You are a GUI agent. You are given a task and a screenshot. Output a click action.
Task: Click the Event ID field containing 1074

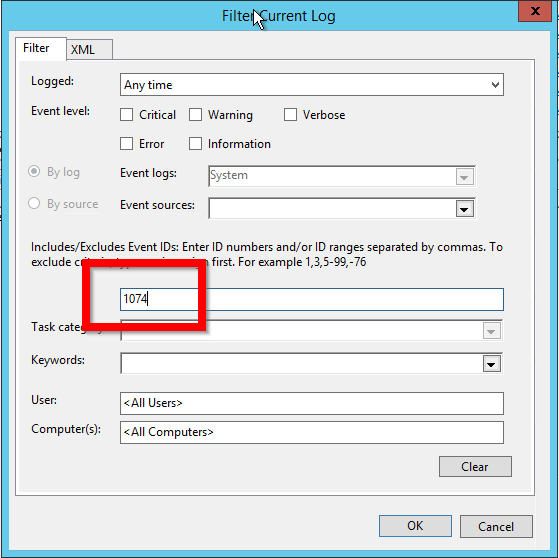coord(312,299)
